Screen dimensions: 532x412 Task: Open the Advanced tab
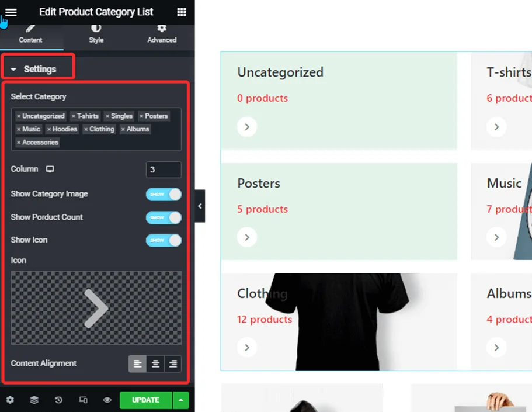tap(161, 34)
